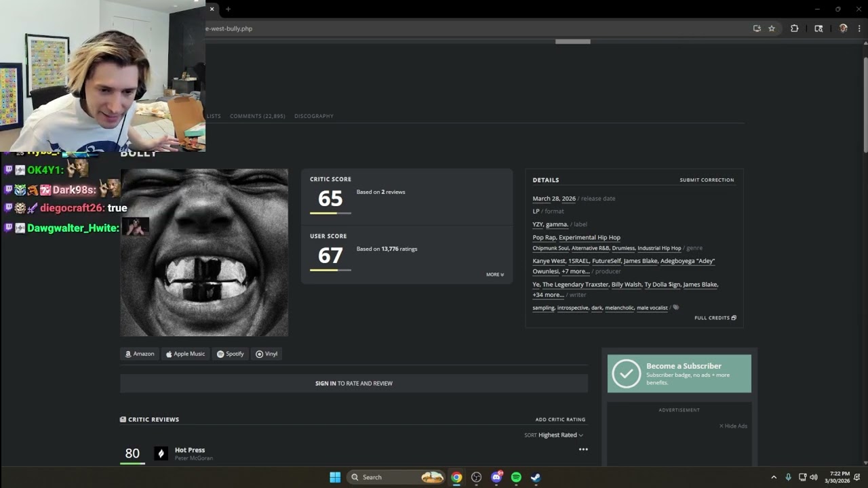Close the current browser tab
This screenshot has height=488, width=868.
click(212, 9)
